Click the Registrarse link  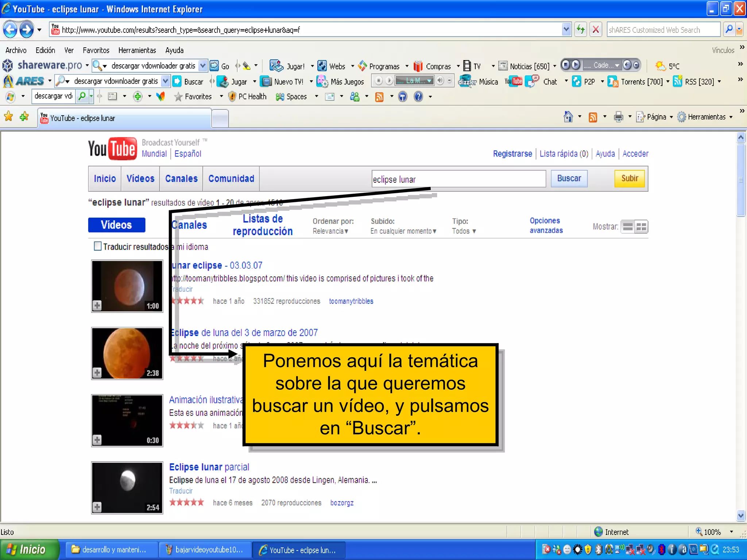click(512, 154)
